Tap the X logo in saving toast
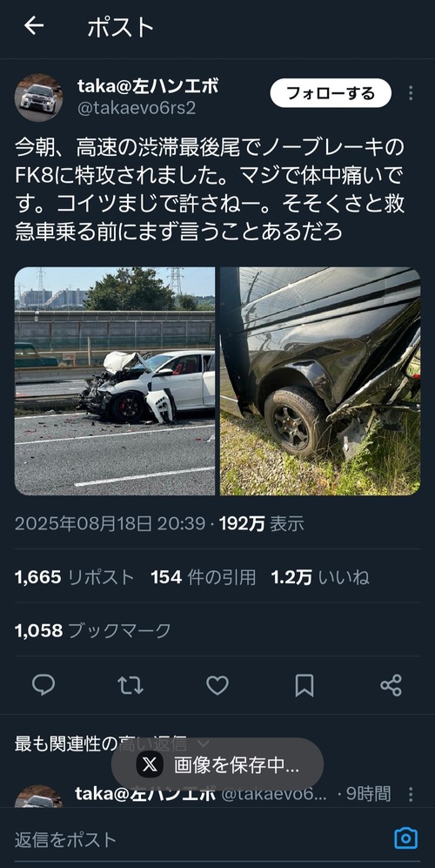This screenshot has height=868, width=435. tap(150, 765)
